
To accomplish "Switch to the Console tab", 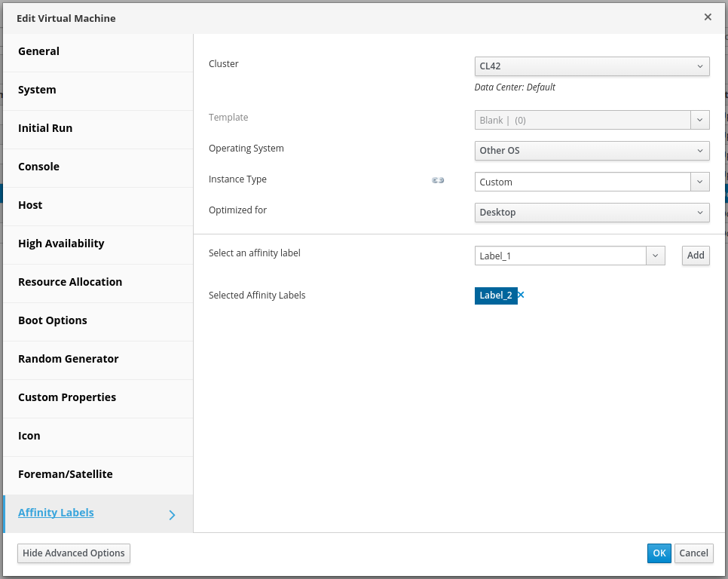I will pyautogui.click(x=38, y=167).
